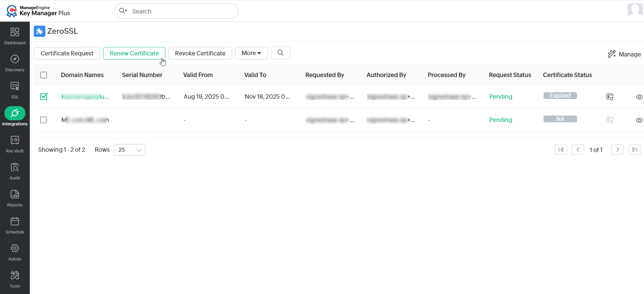Image resolution: width=644 pixels, height=294 pixels.
Task: Click the Authorized By column header
Action: [x=386, y=75]
